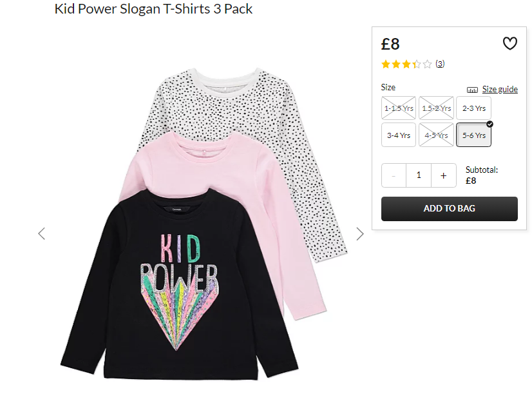532x403 pixels.
Task: Open the Size guide link
Action: click(x=500, y=90)
